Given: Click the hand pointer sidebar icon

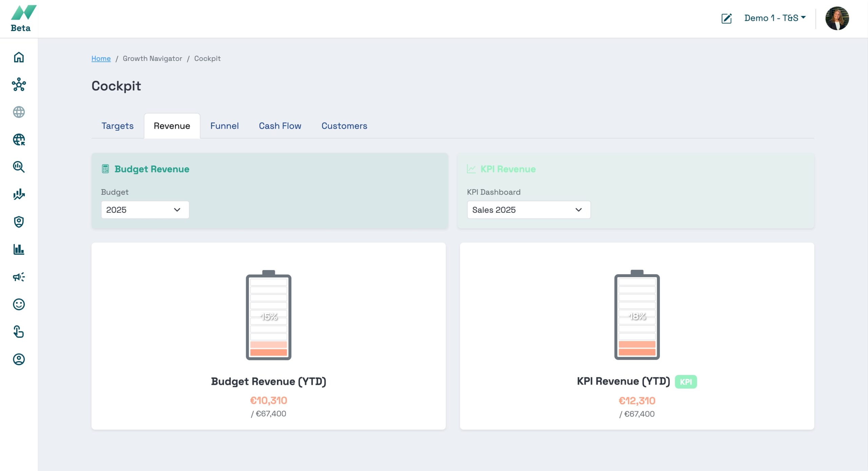Looking at the screenshot, I should click(x=19, y=332).
